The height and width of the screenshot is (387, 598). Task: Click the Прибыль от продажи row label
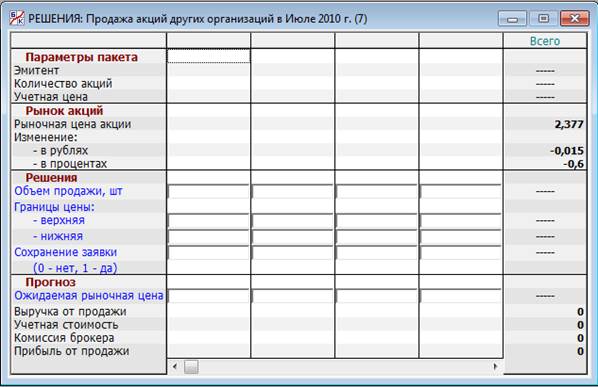point(71,351)
